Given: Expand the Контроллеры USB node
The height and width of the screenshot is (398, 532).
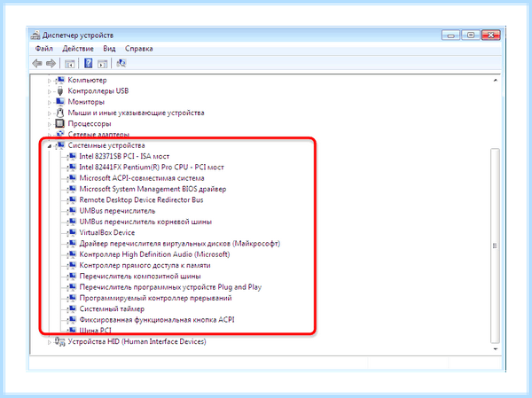Looking at the screenshot, I should 49,91.
